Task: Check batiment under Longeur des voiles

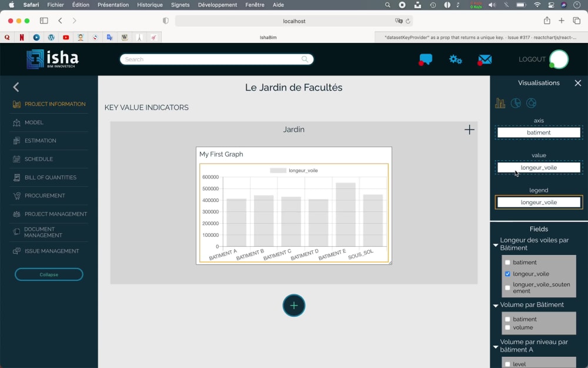Action: [507, 262]
